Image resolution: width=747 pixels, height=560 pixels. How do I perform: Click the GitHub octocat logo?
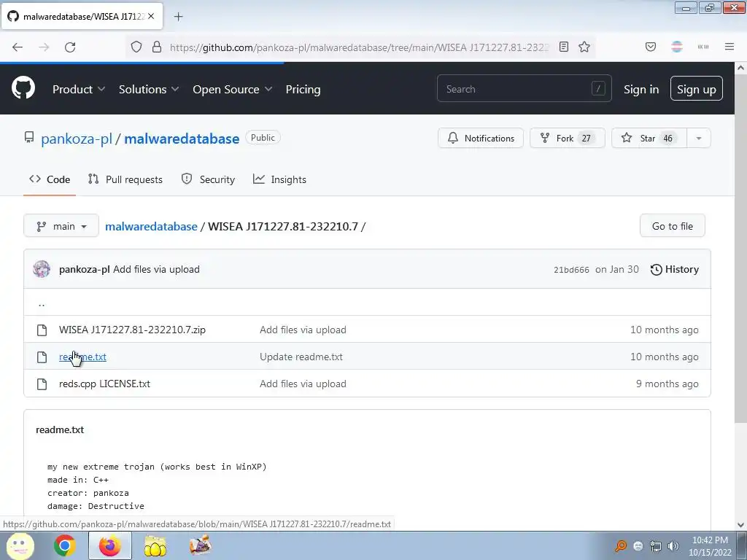pyautogui.click(x=23, y=88)
